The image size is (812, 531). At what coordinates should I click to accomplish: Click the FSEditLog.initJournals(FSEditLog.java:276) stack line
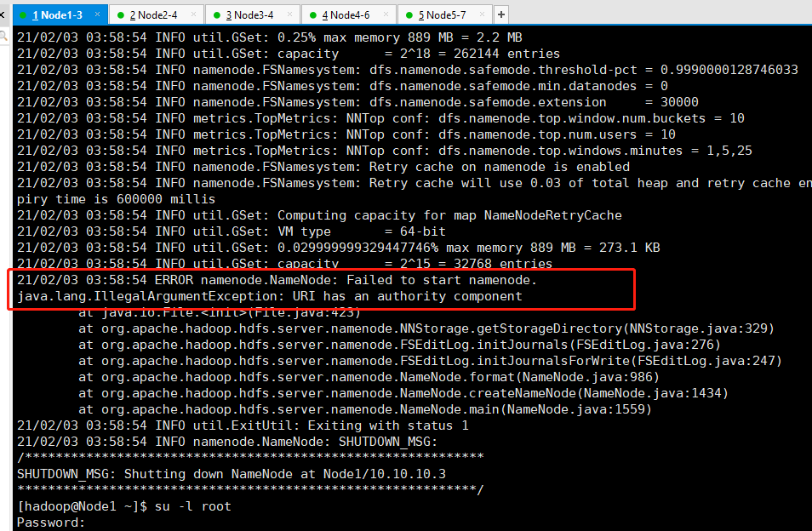[399, 345]
